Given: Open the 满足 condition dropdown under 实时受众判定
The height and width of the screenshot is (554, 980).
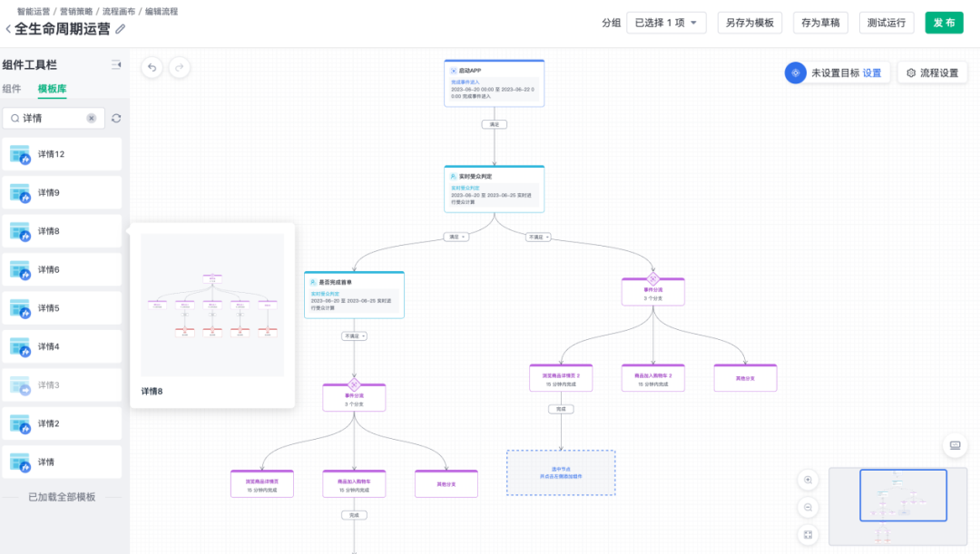Looking at the screenshot, I should point(456,237).
